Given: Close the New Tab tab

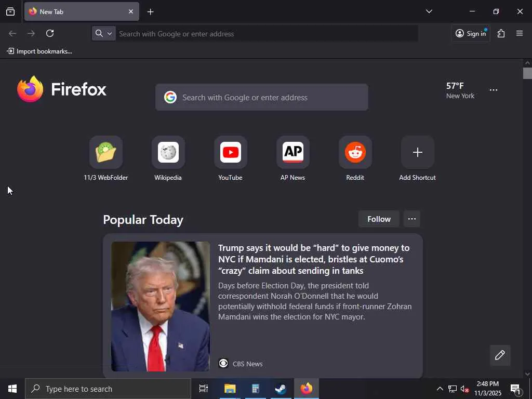Looking at the screenshot, I should coord(131,11).
